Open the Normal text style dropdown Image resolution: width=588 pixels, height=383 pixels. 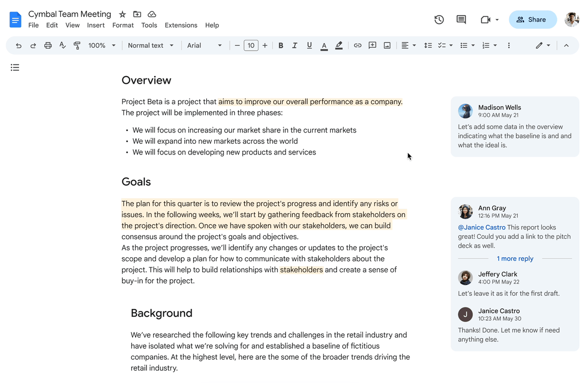pos(150,45)
